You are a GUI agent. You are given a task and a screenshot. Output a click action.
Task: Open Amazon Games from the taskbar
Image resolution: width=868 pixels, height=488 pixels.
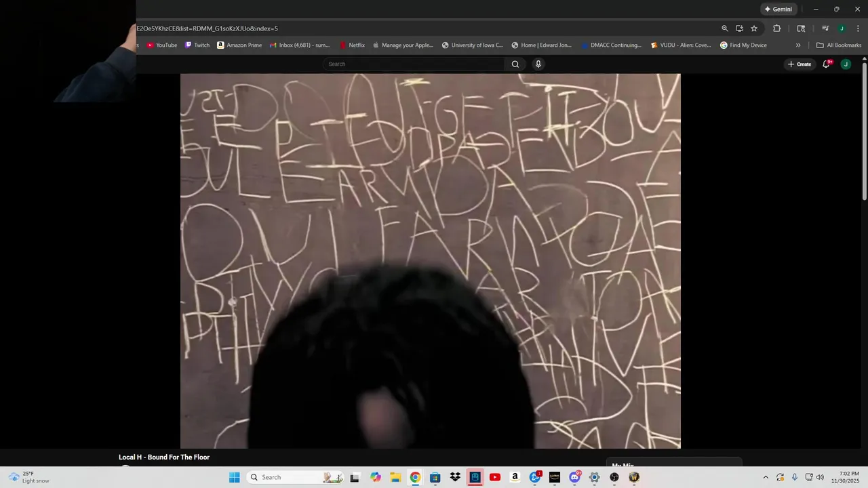tap(555, 477)
